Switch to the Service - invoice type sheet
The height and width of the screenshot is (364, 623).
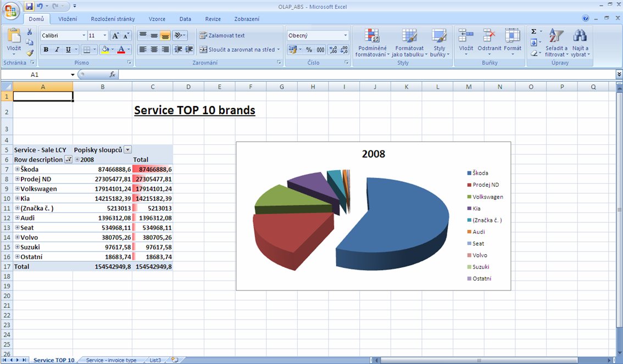click(111, 360)
